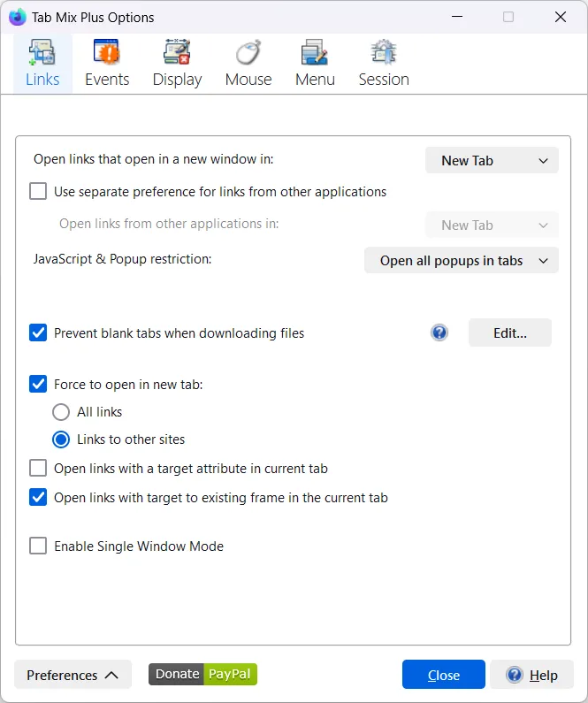Click the Tab Mix Plus title bar icon
This screenshot has height=703, width=588.
17,17
